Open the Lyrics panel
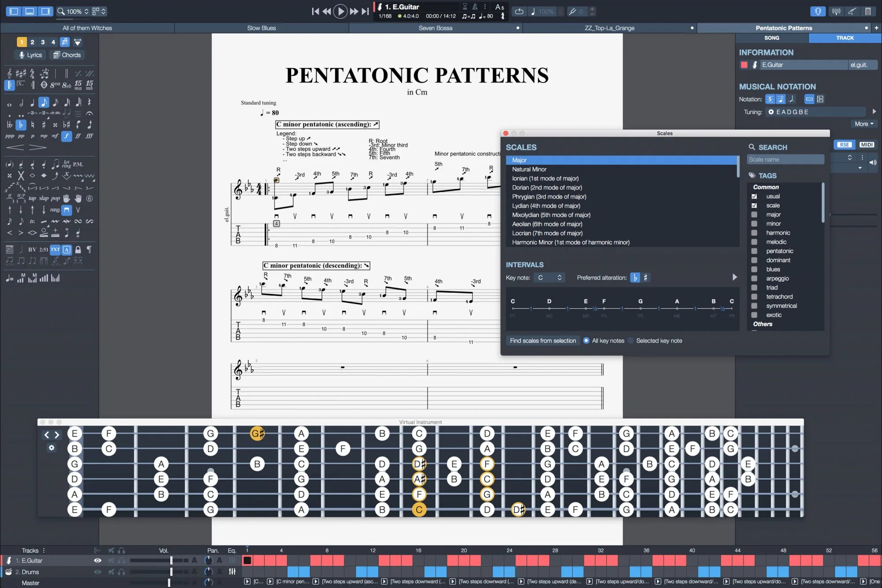 30,55
